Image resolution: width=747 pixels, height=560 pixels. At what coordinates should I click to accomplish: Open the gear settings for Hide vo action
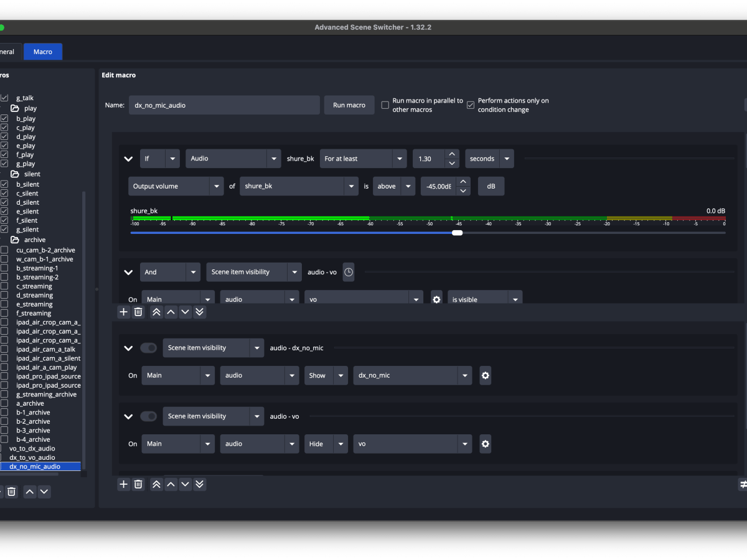(x=486, y=444)
